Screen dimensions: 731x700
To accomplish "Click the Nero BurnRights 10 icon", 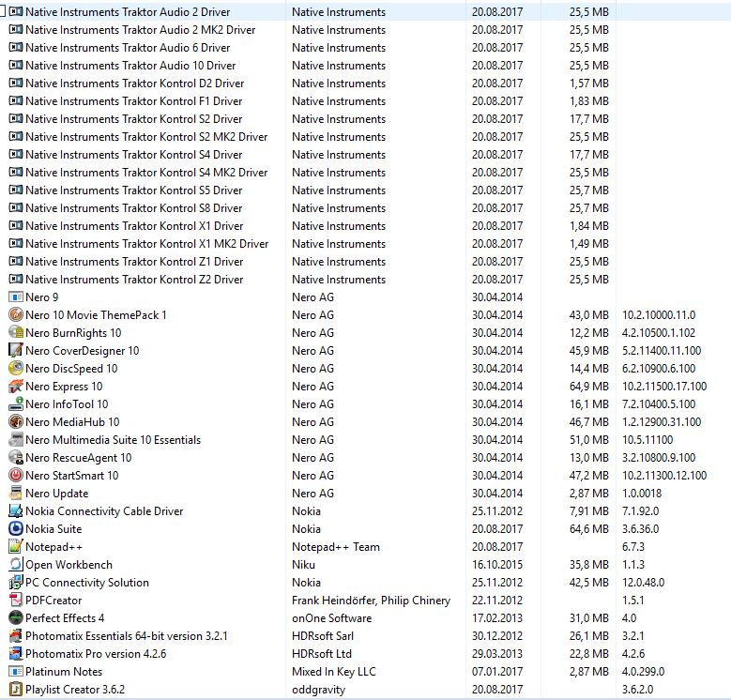I will (x=16, y=332).
